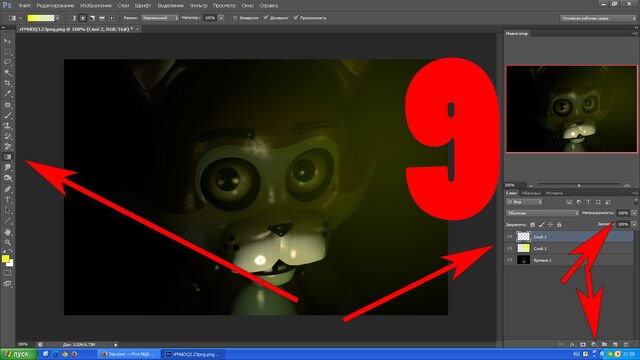This screenshot has width=640, height=360.
Task: Select the Rectangular Marquee tool
Action: tap(7, 52)
